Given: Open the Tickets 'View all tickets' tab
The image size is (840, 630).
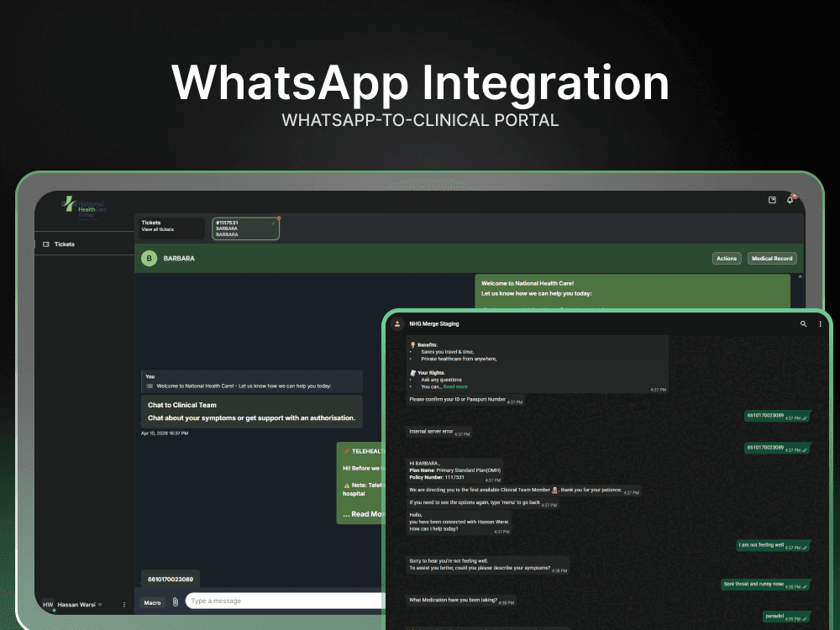Looking at the screenshot, I should point(171,228).
